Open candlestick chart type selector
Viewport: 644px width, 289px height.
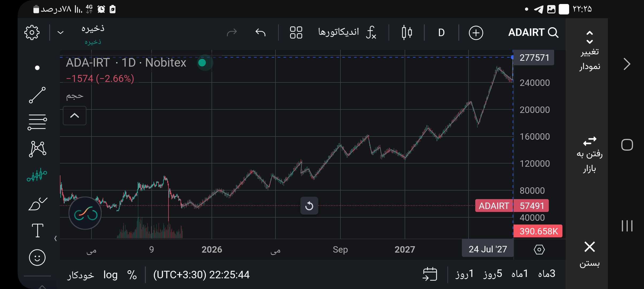[407, 33]
